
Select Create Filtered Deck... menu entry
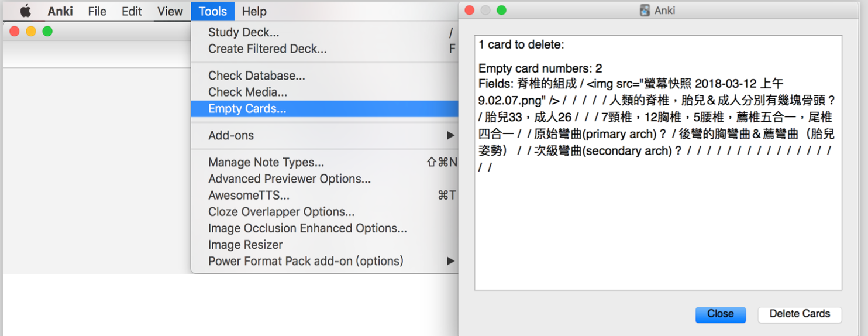coord(325,49)
